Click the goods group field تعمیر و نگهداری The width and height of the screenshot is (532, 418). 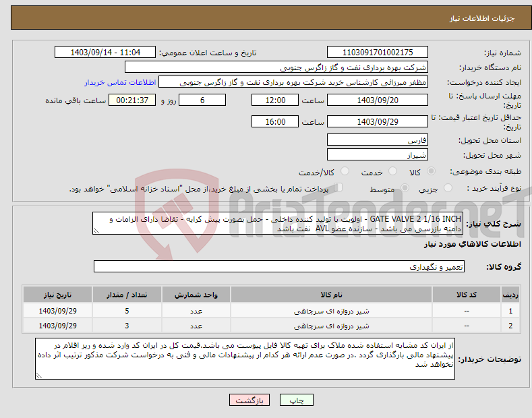coord(279,267)
